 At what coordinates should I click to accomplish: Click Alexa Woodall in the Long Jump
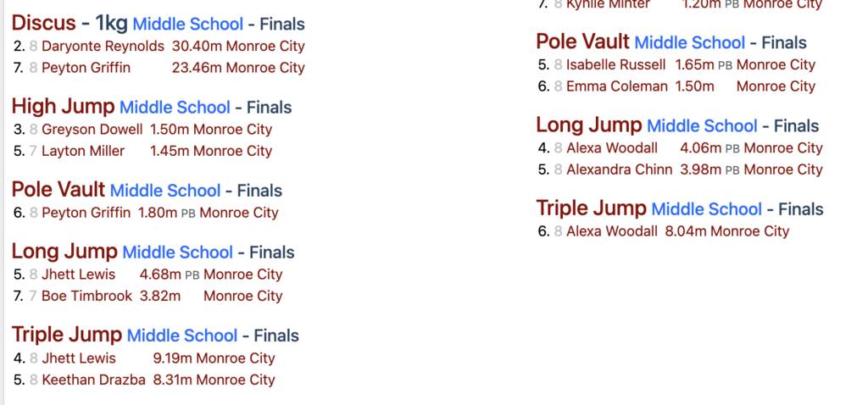[611, 147]
